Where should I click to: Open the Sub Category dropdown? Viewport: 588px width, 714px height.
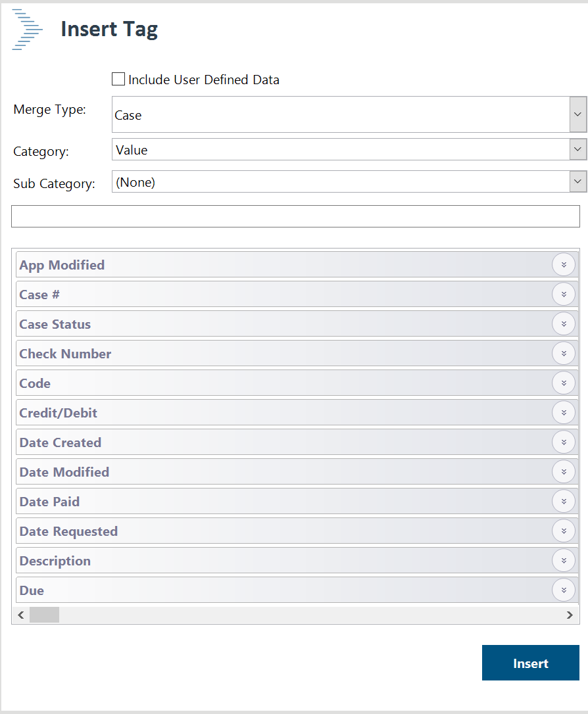click(x=577, y=181)
